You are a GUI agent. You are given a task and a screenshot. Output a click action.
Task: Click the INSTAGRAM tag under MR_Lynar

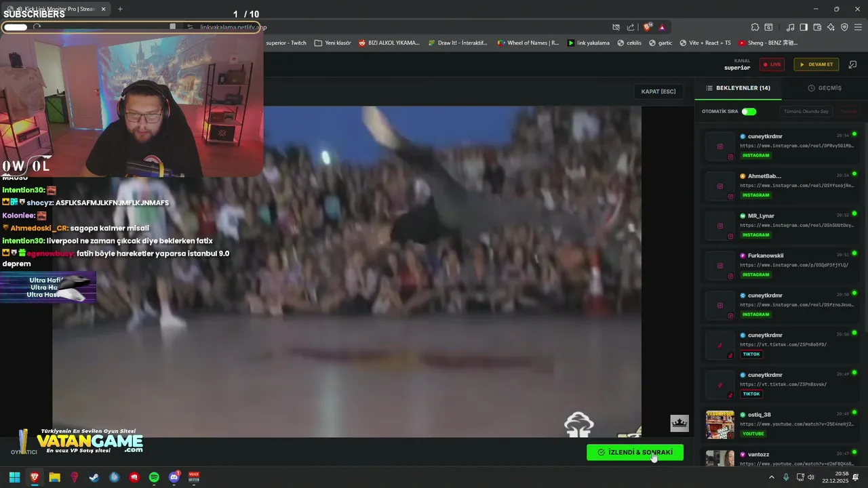756,235
